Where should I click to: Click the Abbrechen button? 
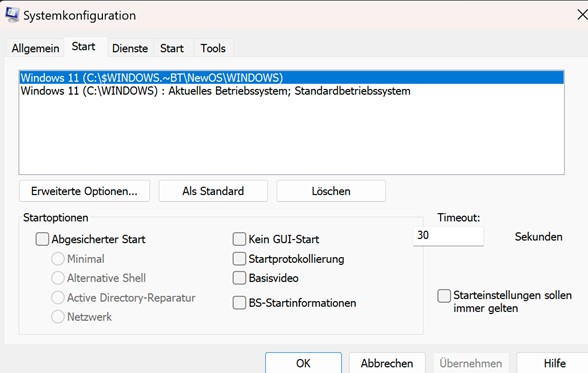tap(387, 363)
